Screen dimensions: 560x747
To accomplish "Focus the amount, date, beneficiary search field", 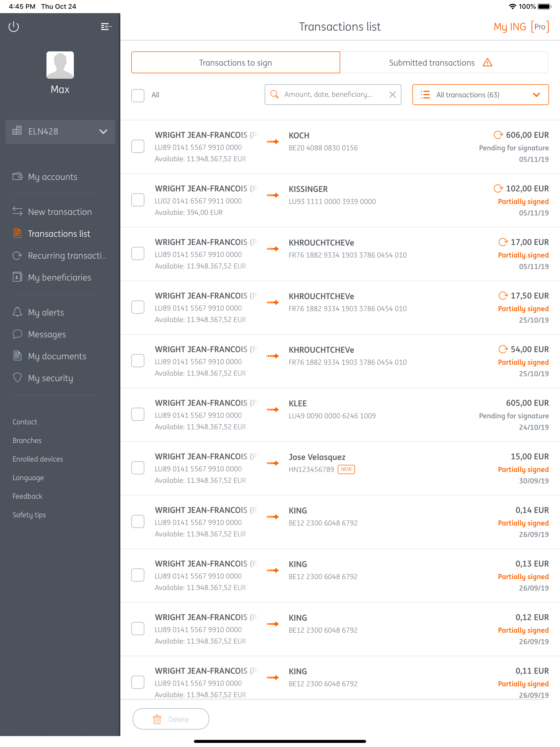I will (333, 95).
